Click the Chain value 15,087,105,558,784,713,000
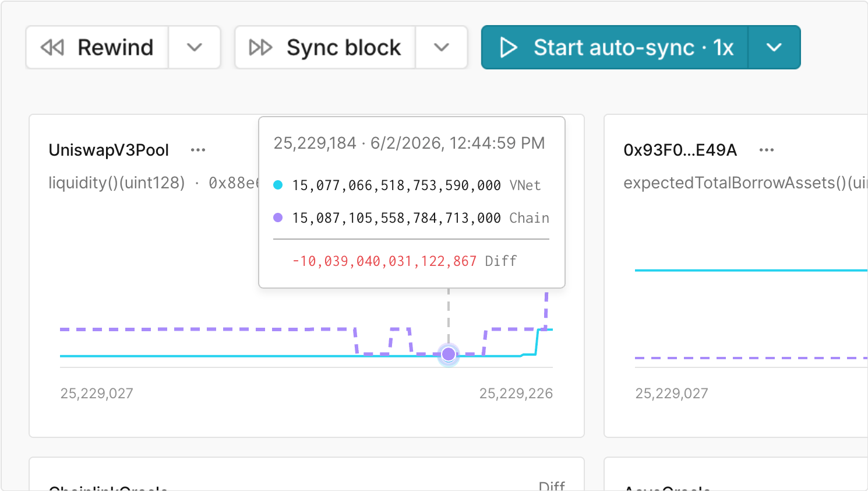 (x=396, y=218)
